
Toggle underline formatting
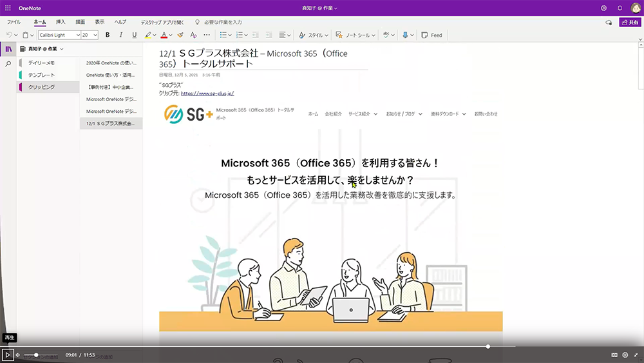pos(135,35)
